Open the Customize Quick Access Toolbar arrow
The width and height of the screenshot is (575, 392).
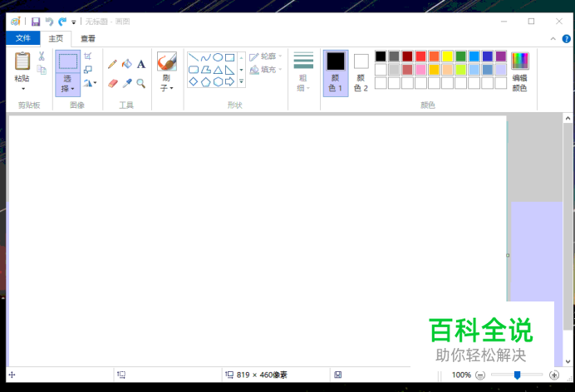coord(74,22)
